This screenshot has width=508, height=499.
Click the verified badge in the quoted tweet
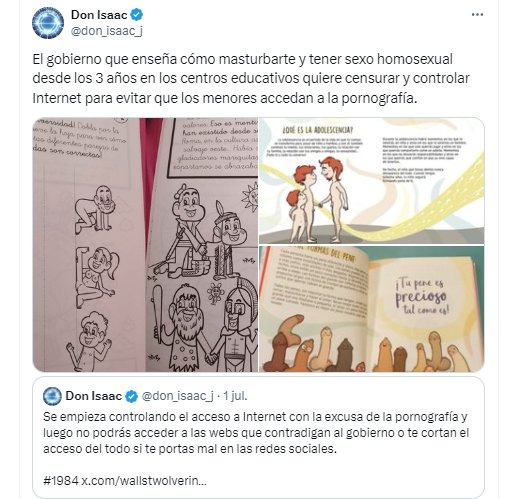(x=132, y=396)
